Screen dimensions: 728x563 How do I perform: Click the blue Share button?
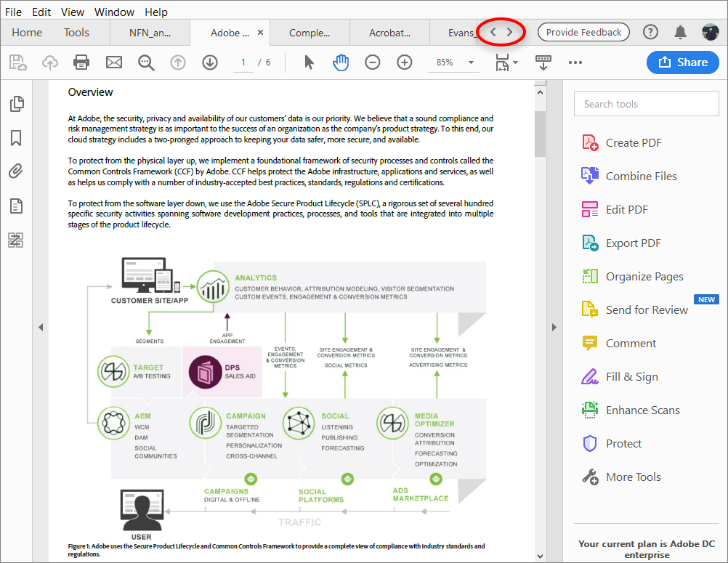point(682,62)
